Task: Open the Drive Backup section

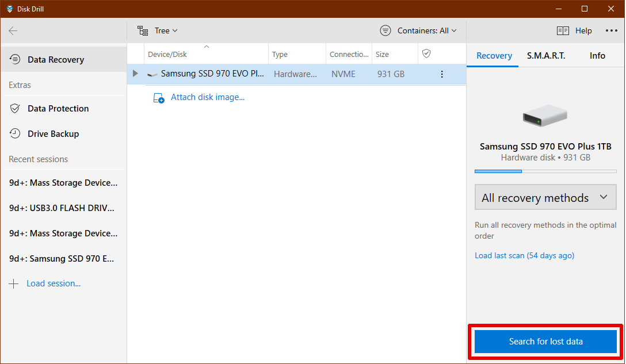Action: coord(54,133)
